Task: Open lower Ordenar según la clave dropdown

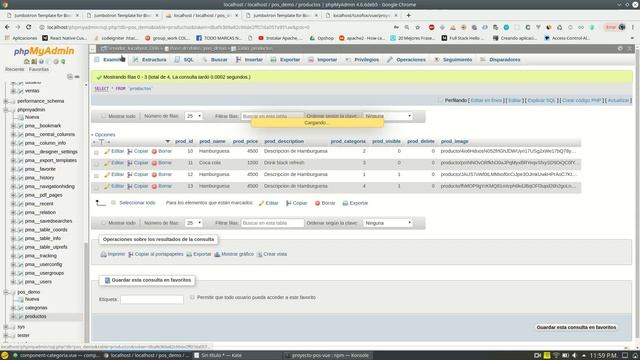Action: pyautogui.click(x=388, y=223)
